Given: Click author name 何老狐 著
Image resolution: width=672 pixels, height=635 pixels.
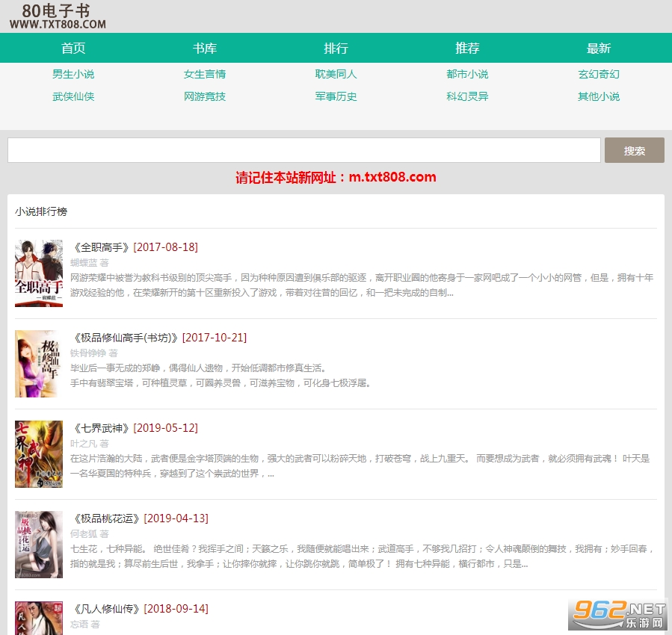Looking at the screenshot, I should (x=90, y=533).
